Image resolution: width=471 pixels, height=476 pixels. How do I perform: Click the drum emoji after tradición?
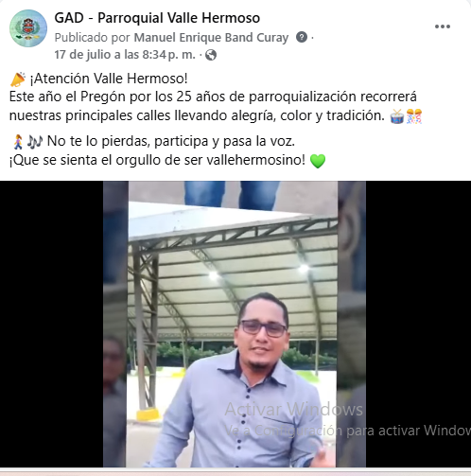(x=397, y=116)
